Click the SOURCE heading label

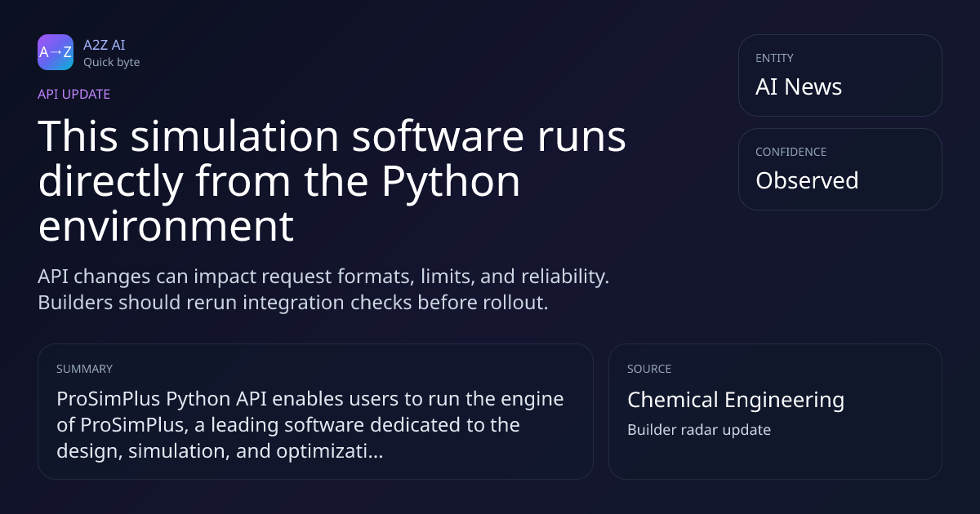(648, 369)
